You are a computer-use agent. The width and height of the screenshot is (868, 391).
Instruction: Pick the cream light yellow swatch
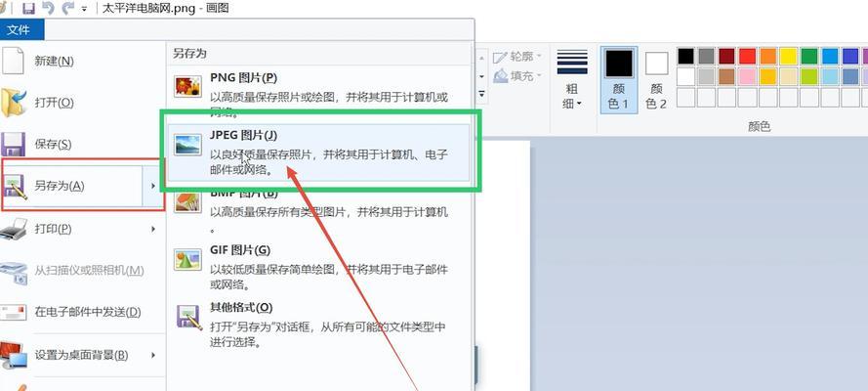(789, 76)
